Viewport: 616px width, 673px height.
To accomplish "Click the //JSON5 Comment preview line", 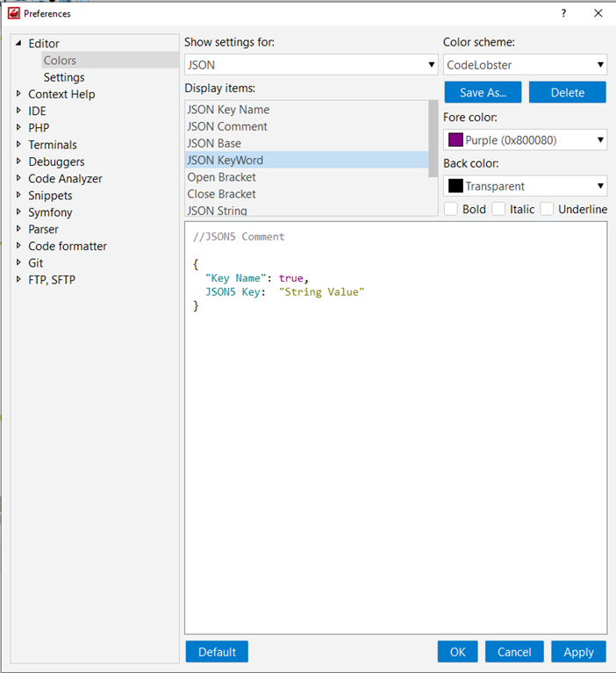I will tap(239, 237).
